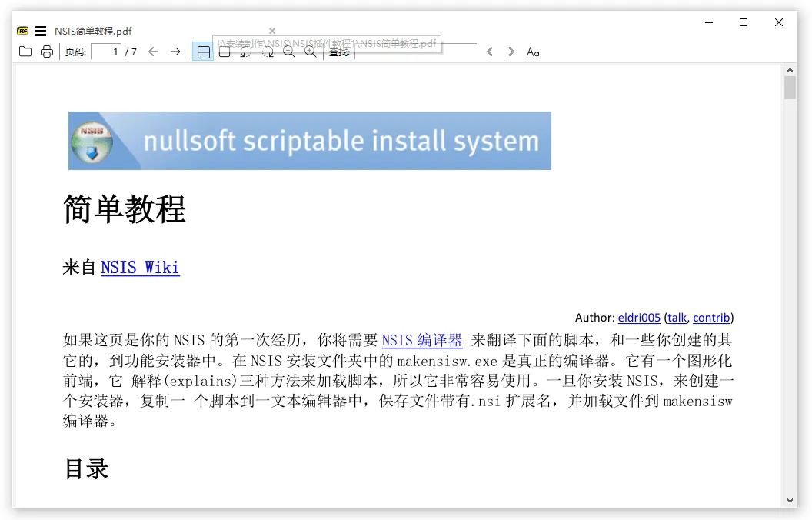Maximize the PDF viewer window
This screenshot has width=812, height=520.
744,22
